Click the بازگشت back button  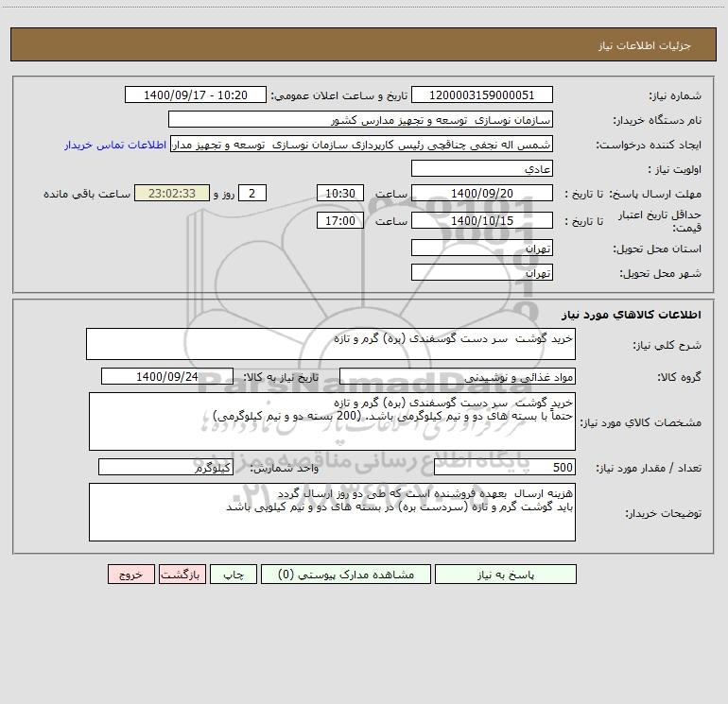[x=182, y=574]
